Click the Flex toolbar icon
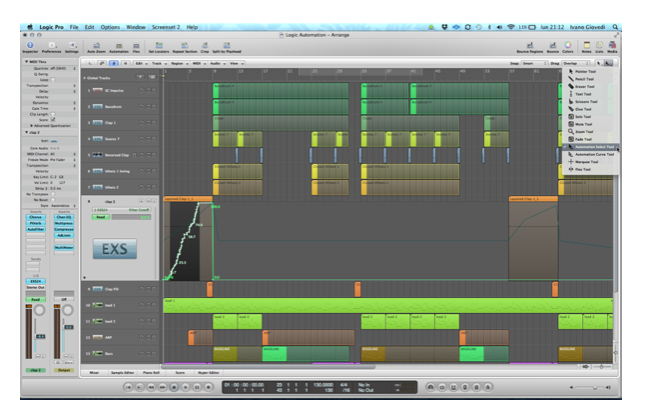This screenshot has height=420, width=653. (136, 47)
